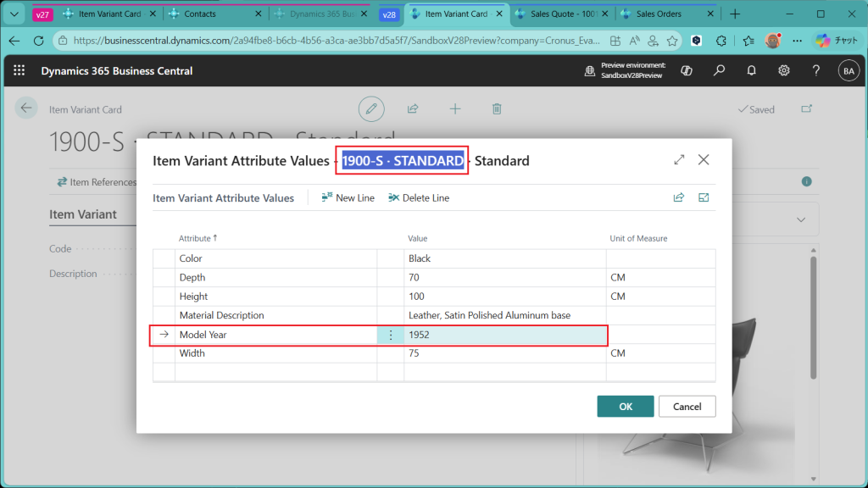This screenshot has width=868, height=488.
Task: Click the Model Year value field 1952
Action: click(504, 335)
